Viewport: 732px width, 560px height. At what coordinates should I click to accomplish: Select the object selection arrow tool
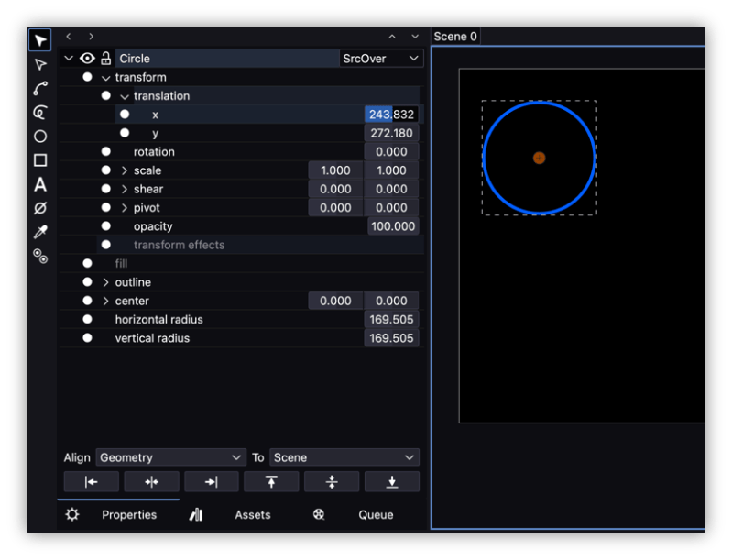click(x=40, y=40)
